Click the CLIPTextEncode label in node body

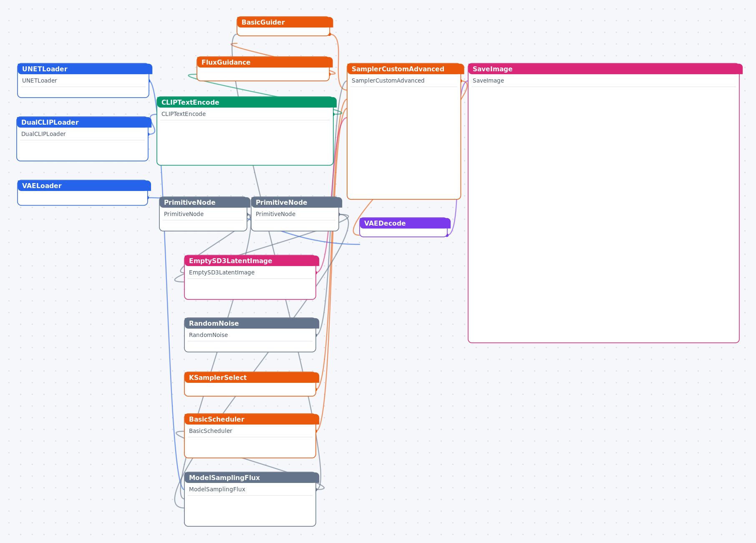pos(184,114)
